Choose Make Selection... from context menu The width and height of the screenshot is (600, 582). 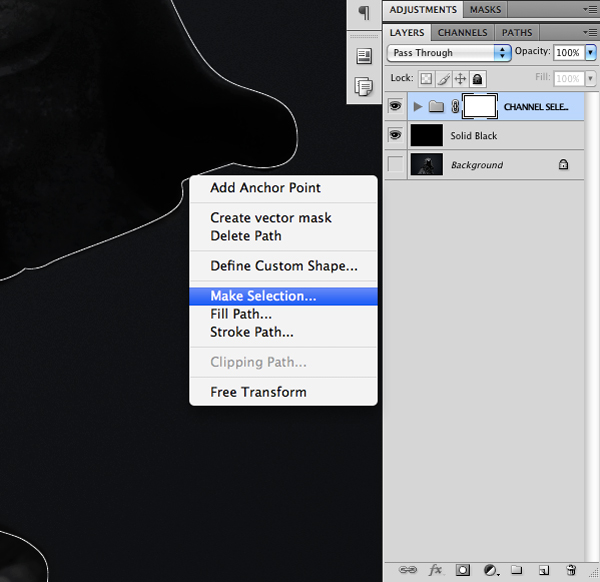click(x=263, y=296)
